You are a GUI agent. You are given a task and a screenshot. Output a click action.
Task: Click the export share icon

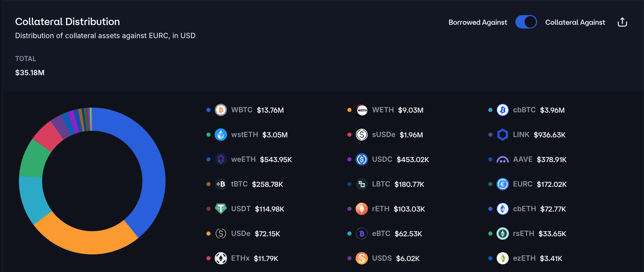(622, 22)
